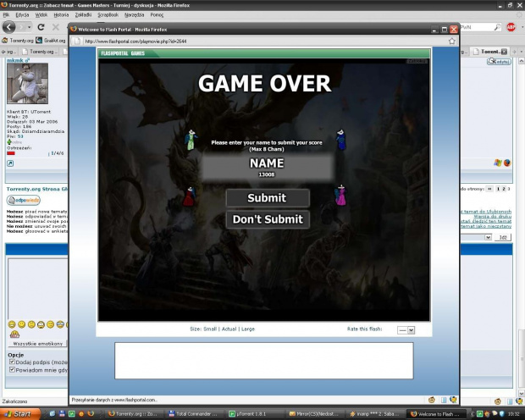Insert the first yellow smiley emoticon

click(12, 324)
